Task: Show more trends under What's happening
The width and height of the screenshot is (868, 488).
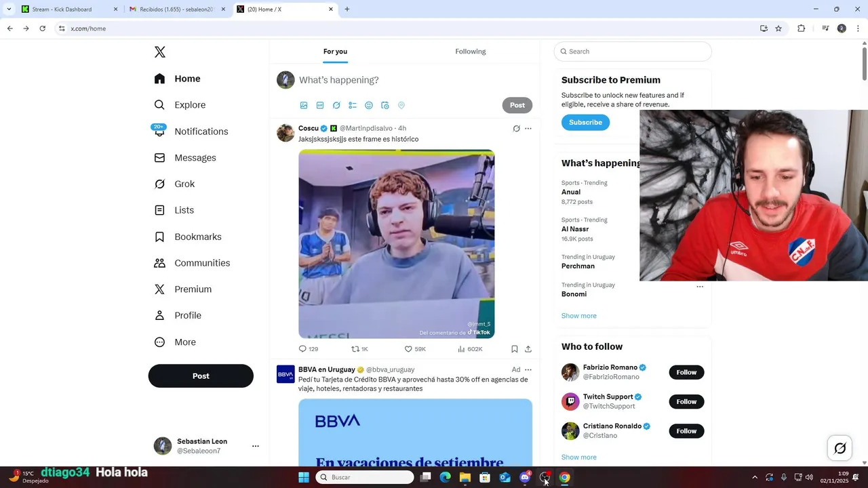Action: click(x=579, y=316)
